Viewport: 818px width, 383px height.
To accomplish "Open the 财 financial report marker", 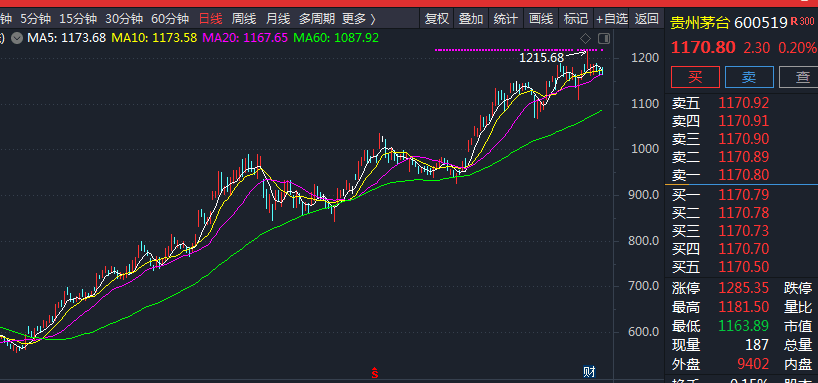I will (x=589, y=372).
